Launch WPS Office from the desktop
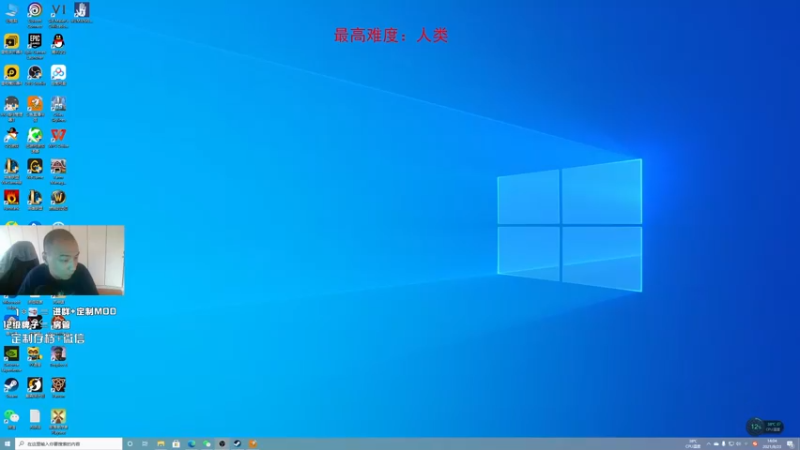The width and height of the screenshot is (800, 450). (x=58, y=136)
